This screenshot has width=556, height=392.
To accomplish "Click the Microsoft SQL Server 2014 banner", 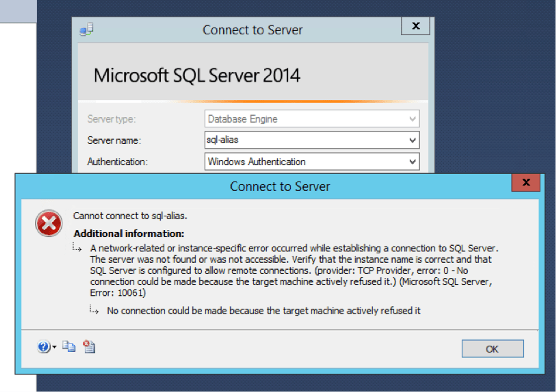I will (x=197, y=75).
